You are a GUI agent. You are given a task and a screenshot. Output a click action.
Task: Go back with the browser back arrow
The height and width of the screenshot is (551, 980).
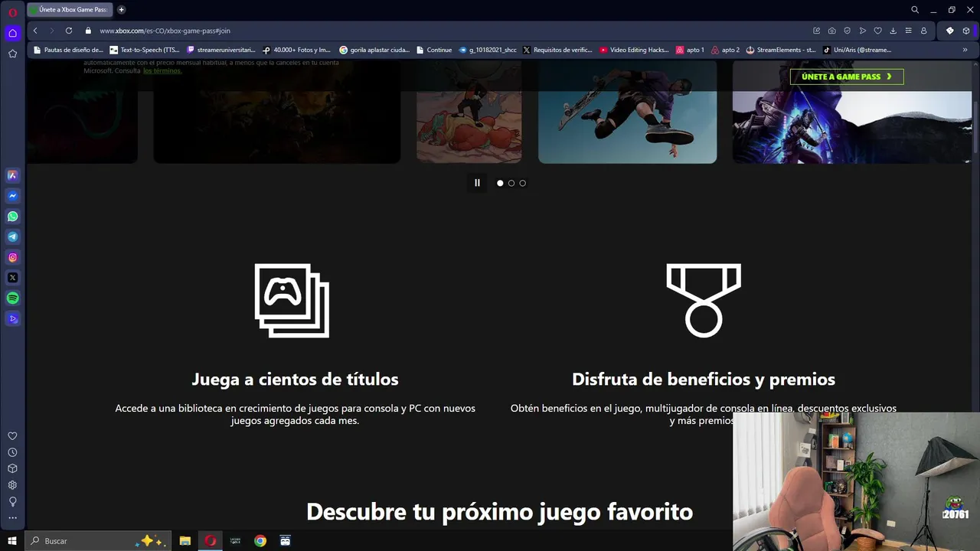pyautogui.click(x=35, y=31)
